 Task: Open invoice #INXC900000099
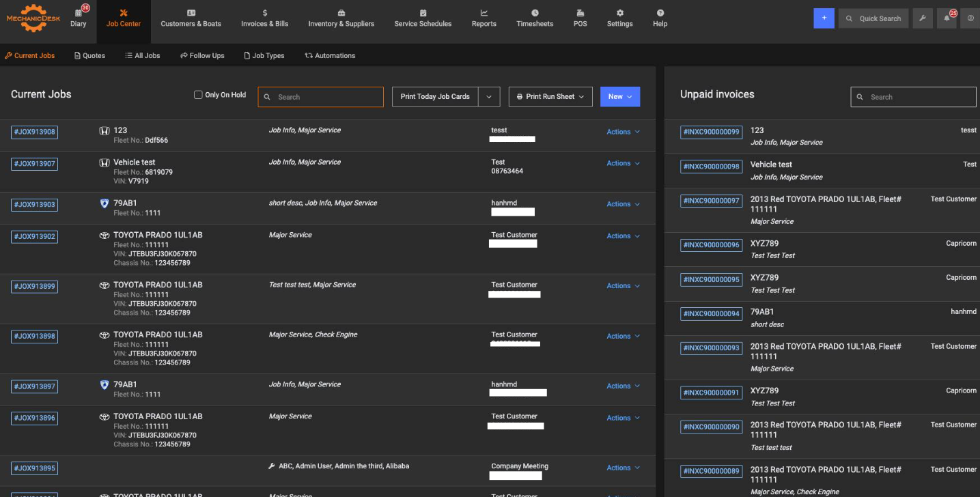coord(711,132)
